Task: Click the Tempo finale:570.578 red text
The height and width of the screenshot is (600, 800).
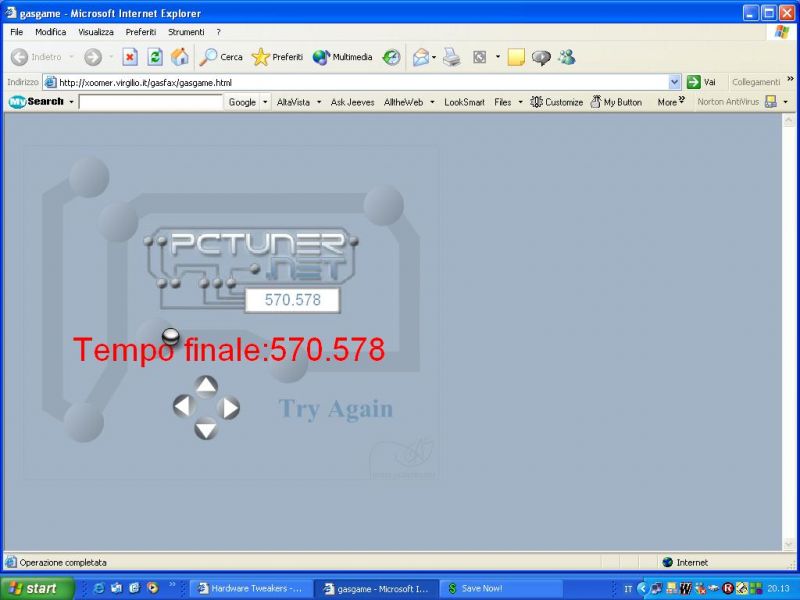Action: 229,350
